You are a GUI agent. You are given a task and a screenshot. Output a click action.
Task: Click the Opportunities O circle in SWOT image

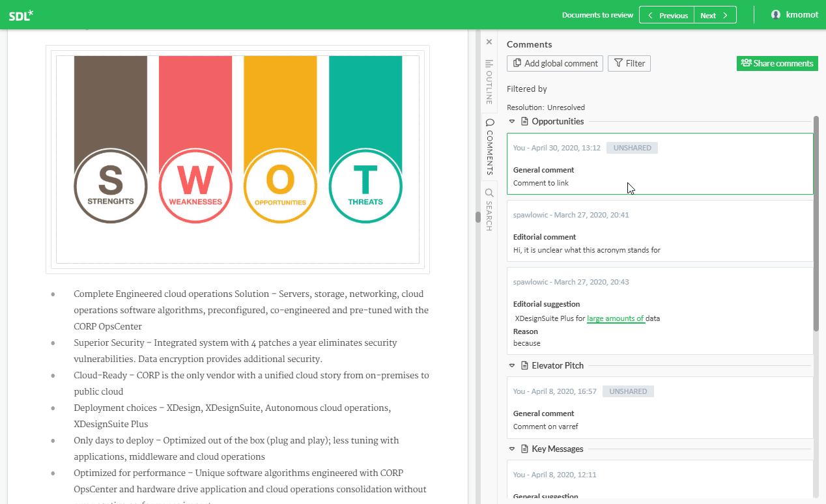coord(280,186)
